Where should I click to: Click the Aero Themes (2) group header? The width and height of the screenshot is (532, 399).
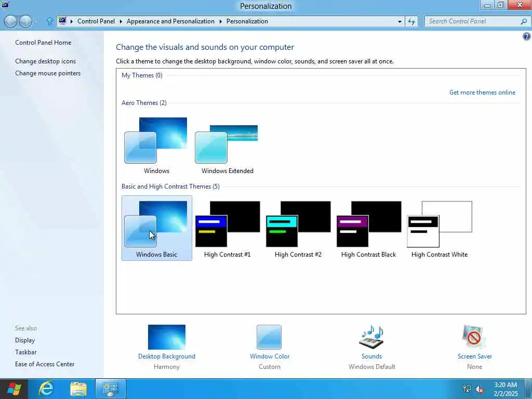[x=144, y=103]
